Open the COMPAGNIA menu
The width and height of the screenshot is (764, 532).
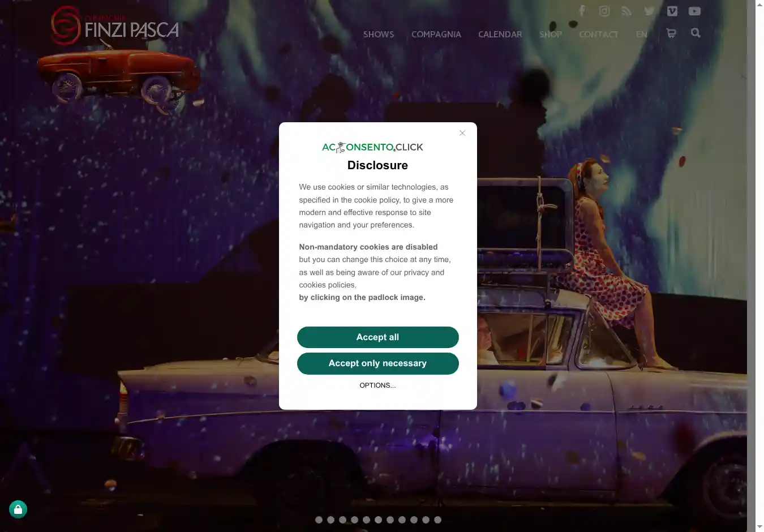click(436, 35)
